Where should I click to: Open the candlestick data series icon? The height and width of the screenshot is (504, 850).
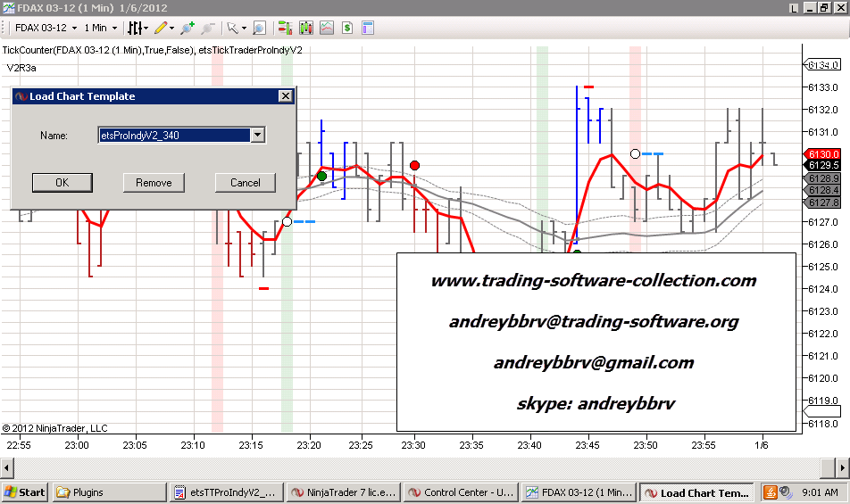pos(306,28)
